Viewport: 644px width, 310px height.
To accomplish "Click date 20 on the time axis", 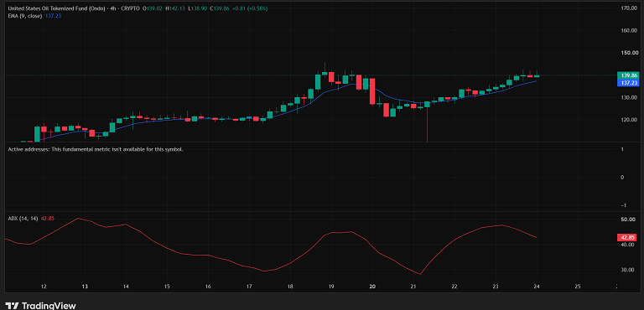I will click(372, 287).
